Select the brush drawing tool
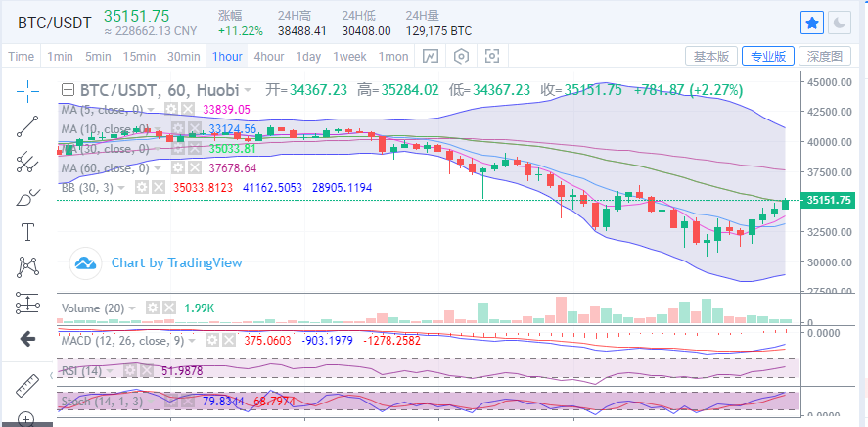The height and width of the screenshot is (427, 868). click(x=27, y=197)
